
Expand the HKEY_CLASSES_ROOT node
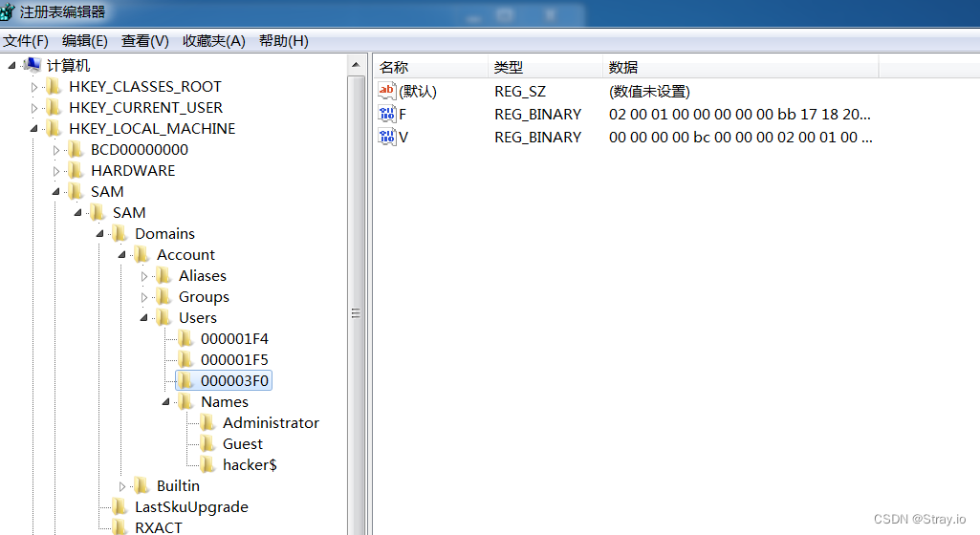pos(34,87)
